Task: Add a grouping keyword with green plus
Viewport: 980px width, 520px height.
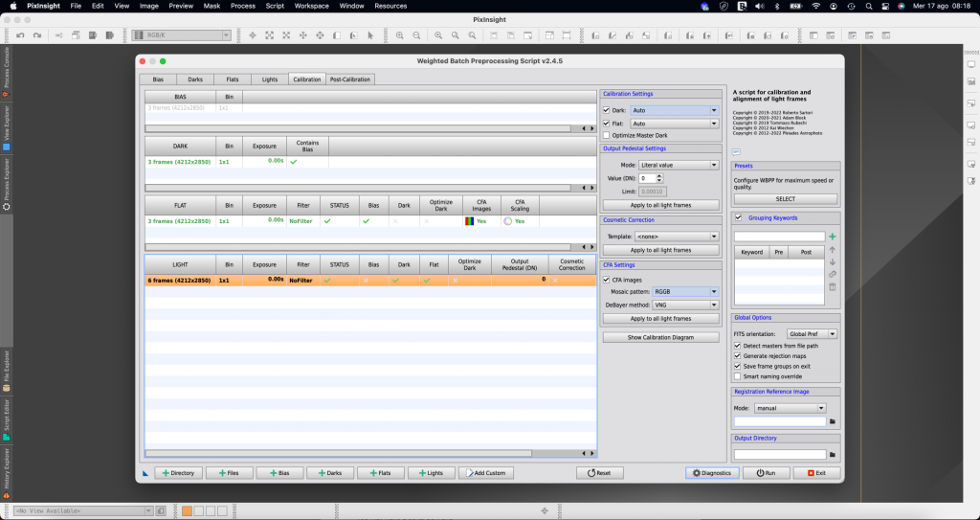Action: click(833, 236)
